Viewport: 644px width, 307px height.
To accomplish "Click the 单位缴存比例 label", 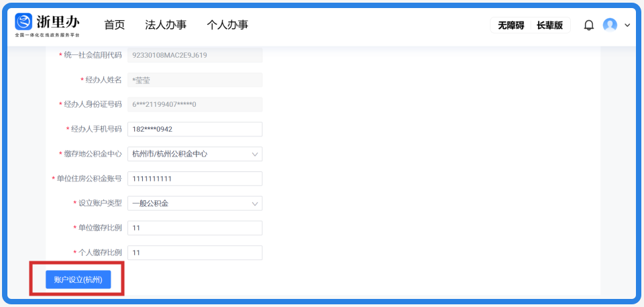I will click(x=100, y=228).
